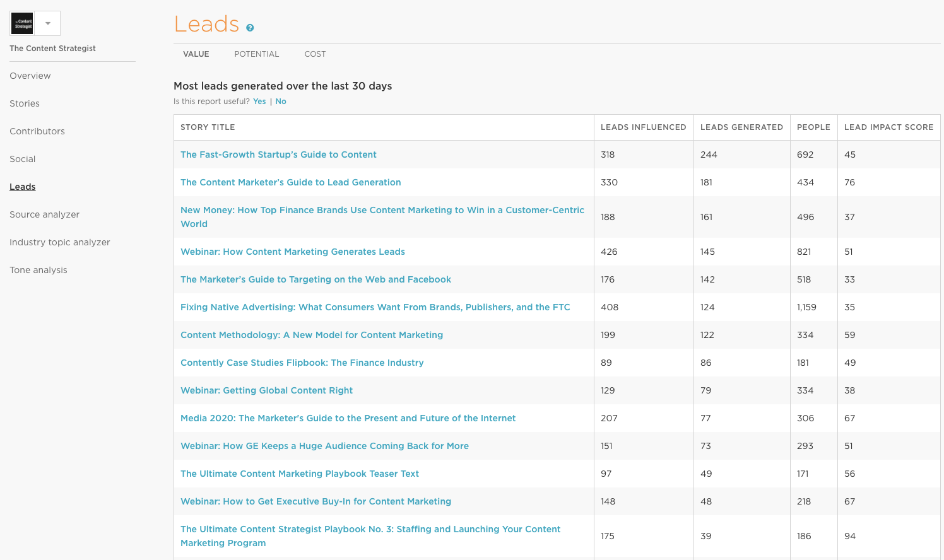This screenshot has width=944, height=560.
Task: Navigate to Tone analysis
Action: (38, 270)
